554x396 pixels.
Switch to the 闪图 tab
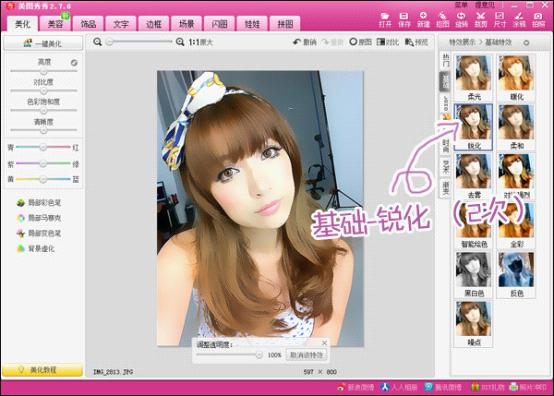pyautogui.click(x=219, y=24)
